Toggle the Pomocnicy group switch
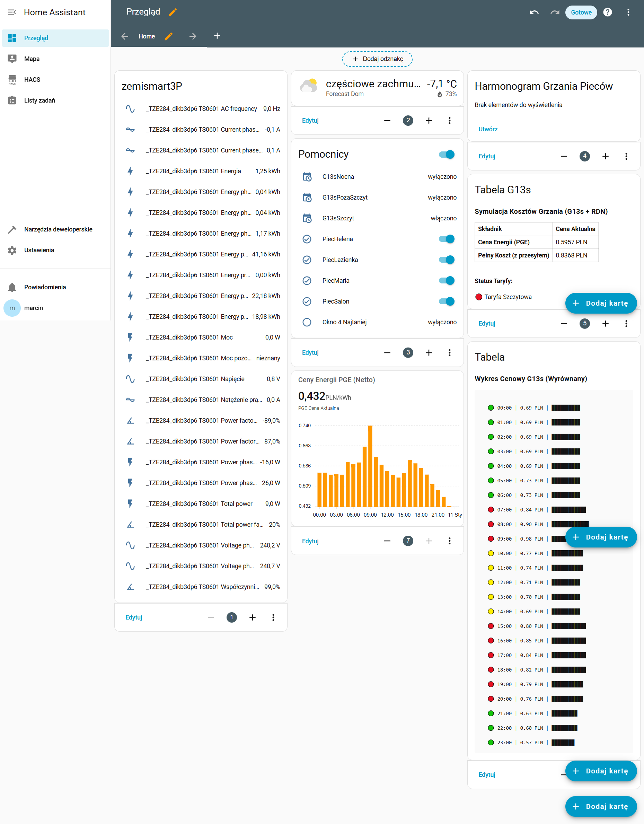The width and height of the screenshot is (644, 824). coord(446,154)
